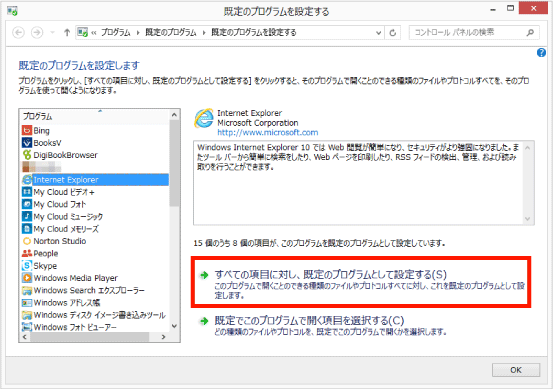
Task: Open http://www.microsoft.com link
Action: coord(268,133)
